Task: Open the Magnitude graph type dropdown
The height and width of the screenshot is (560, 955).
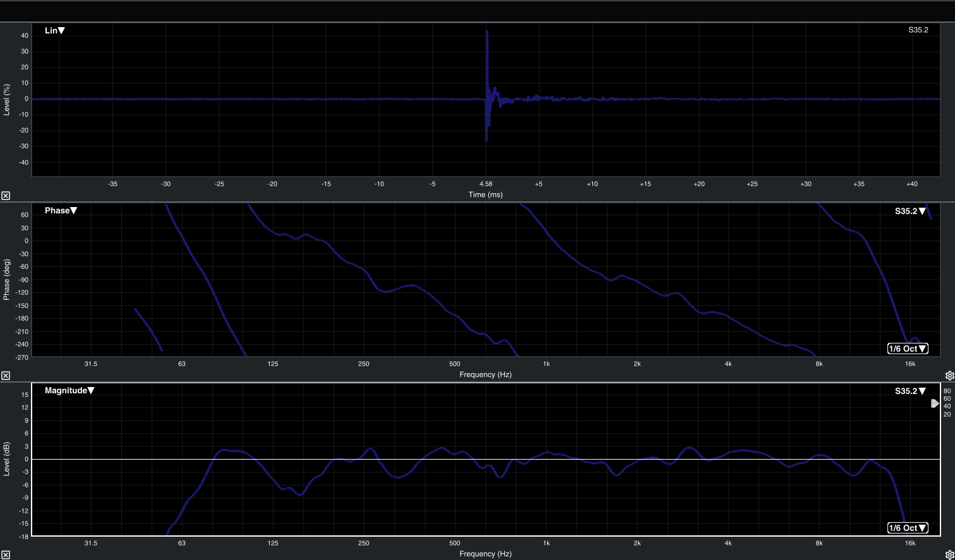Action: 69,391
